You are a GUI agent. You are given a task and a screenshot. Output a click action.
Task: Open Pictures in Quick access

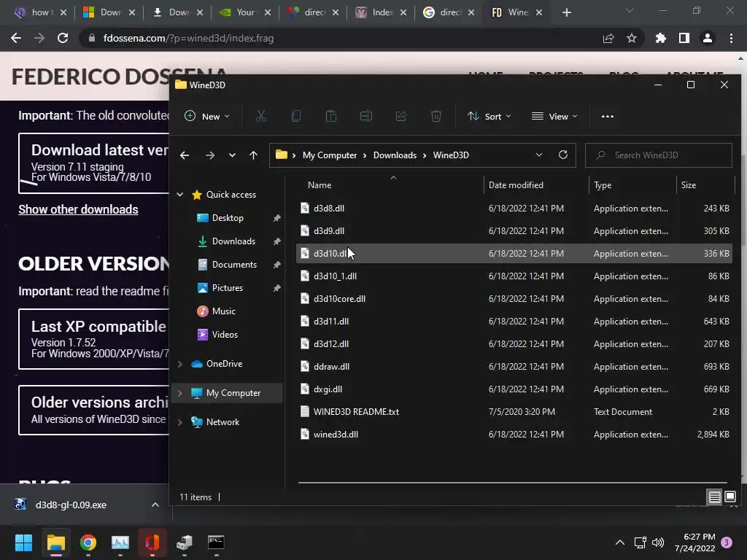[x=228, y=287]
